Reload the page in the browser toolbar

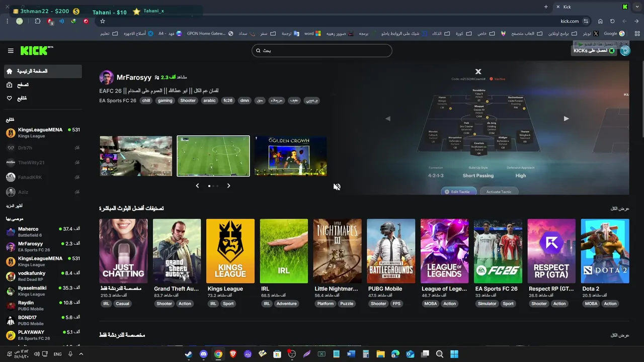[612, 21]
